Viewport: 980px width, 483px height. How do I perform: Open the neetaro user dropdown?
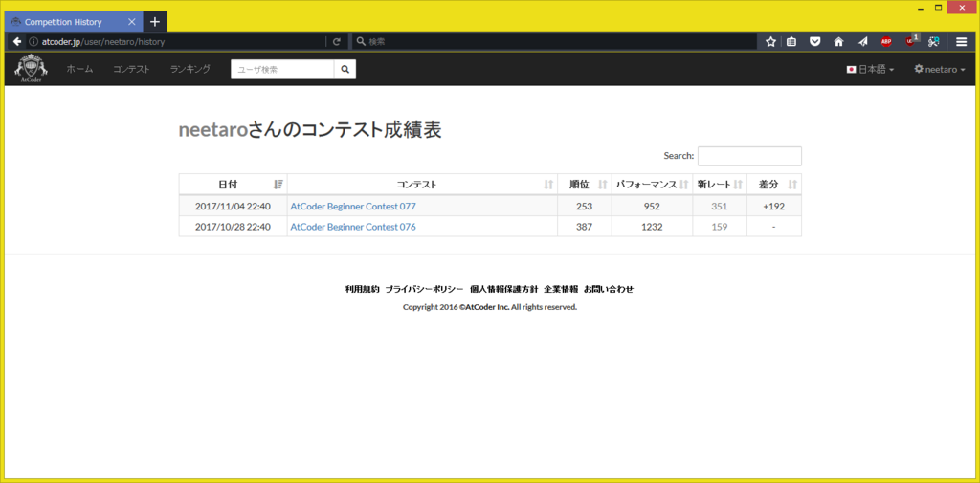940,70
